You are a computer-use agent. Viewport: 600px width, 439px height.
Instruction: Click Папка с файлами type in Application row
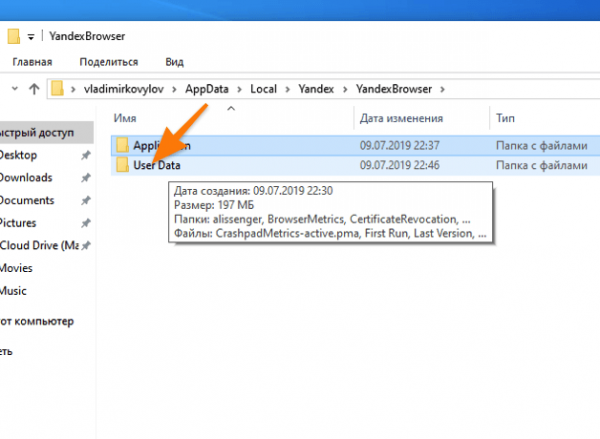click(541, 145)
